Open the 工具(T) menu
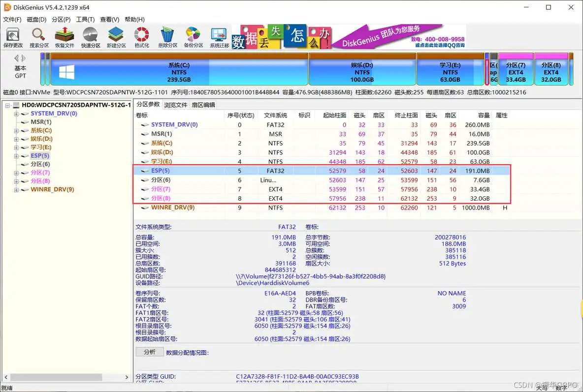 click(86, 19)
